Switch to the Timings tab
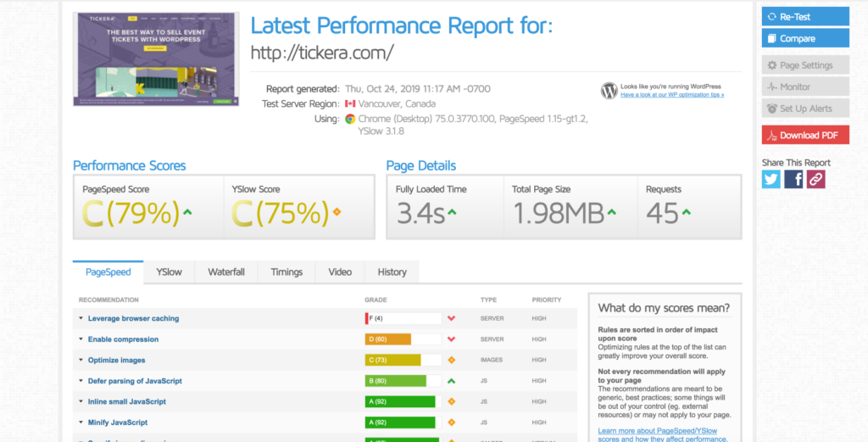Image resolution: width=868 pixels, height=442 pixels. pyautogui.click(x=287, y=272)
